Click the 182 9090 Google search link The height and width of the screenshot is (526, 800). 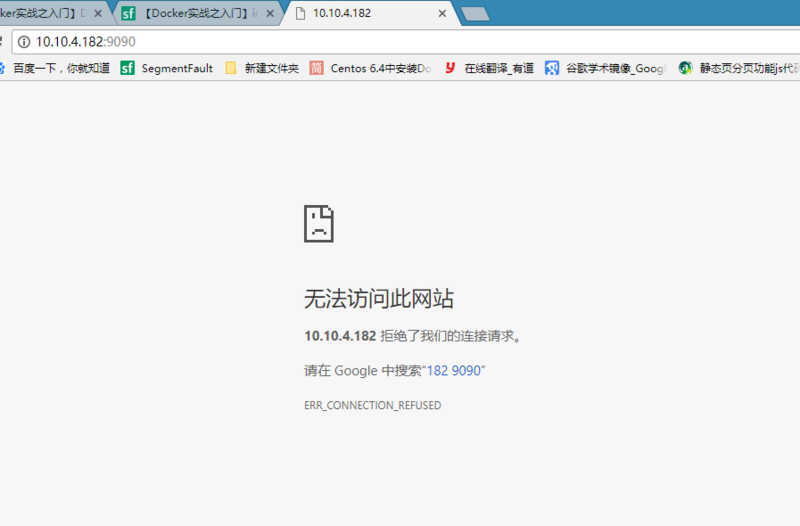point(454,370)
